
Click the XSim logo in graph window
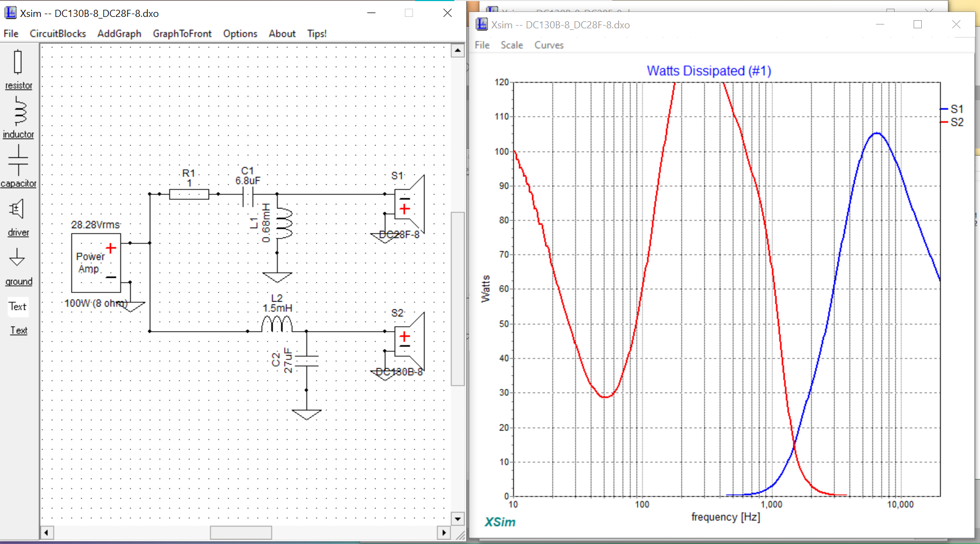click(500, 522)
